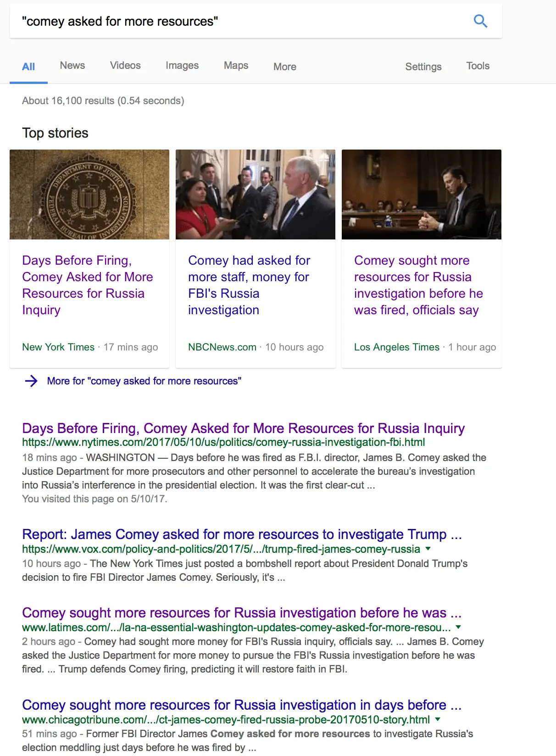Screen dimensions: 556x756
Task: Expand the dropdown arrow beside the chicagotribune.com URL
Action: [x=438, y=719]
